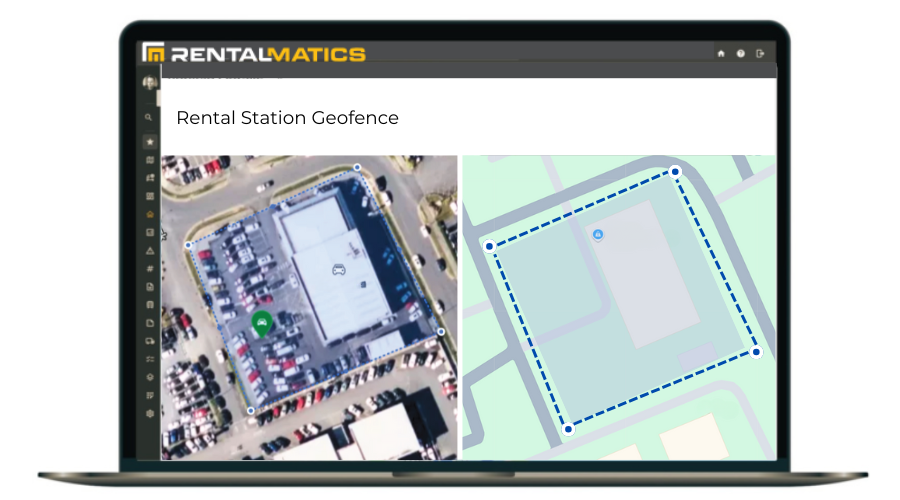This screenshot has height=500, width=900.
Task: Click the green car pin on satellite map
Action: point(262,323)
